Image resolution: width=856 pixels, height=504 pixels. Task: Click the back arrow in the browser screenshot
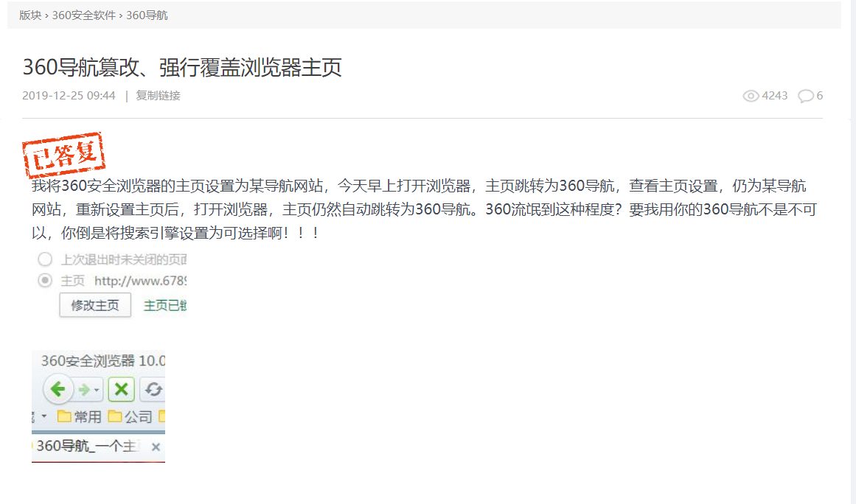pyautogui.click(x=57, y=388)
